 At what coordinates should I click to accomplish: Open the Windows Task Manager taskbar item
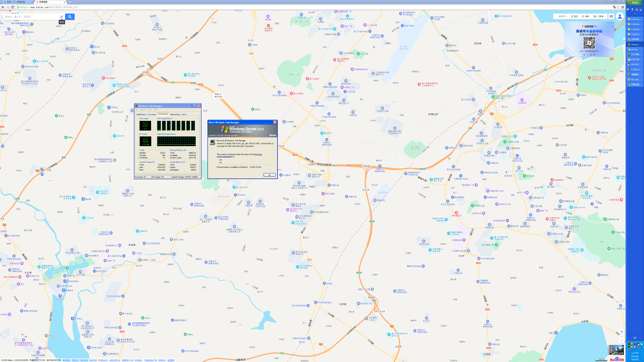pyautogui.click(x=635, y=44)
